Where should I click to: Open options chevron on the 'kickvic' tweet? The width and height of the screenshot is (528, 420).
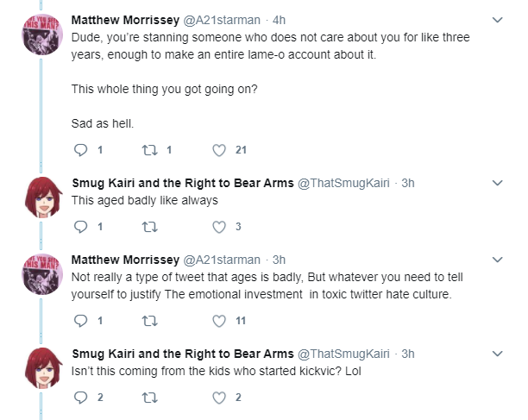point(497,354)
